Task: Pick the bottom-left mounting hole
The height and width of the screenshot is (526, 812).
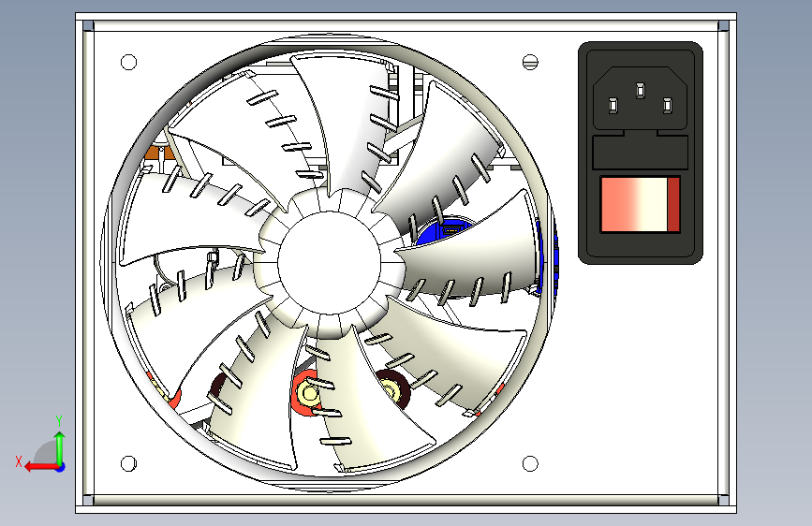Action: coord(128,463)
